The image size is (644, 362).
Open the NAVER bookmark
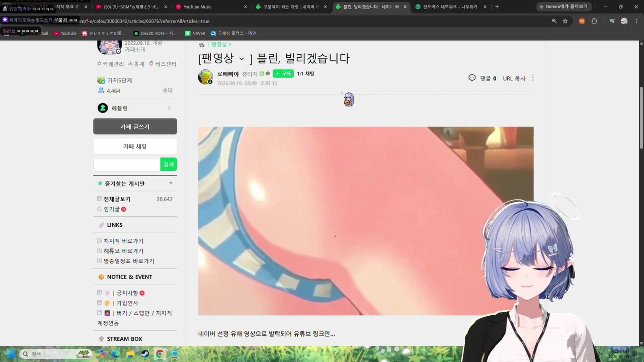[x=195, y=33]
